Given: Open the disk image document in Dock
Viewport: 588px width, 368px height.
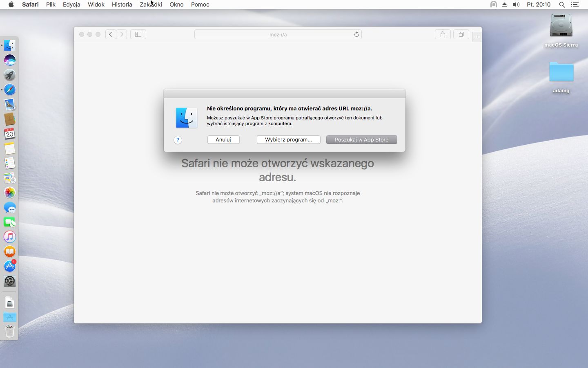Looking at the screenshot, I should coord(10,303).
